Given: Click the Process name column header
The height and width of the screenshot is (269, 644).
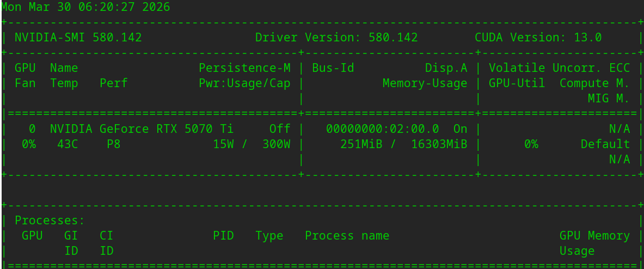Looking at the screenshot, I should pyautogui.click(x=347, y=236).
